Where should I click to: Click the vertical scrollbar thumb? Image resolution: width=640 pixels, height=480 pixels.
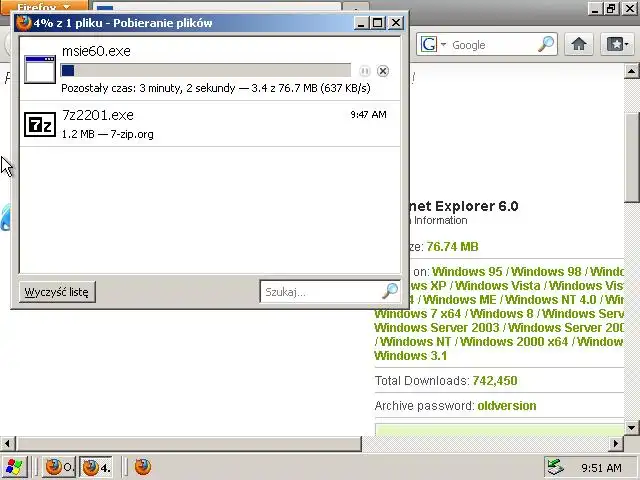click(631, 157)
